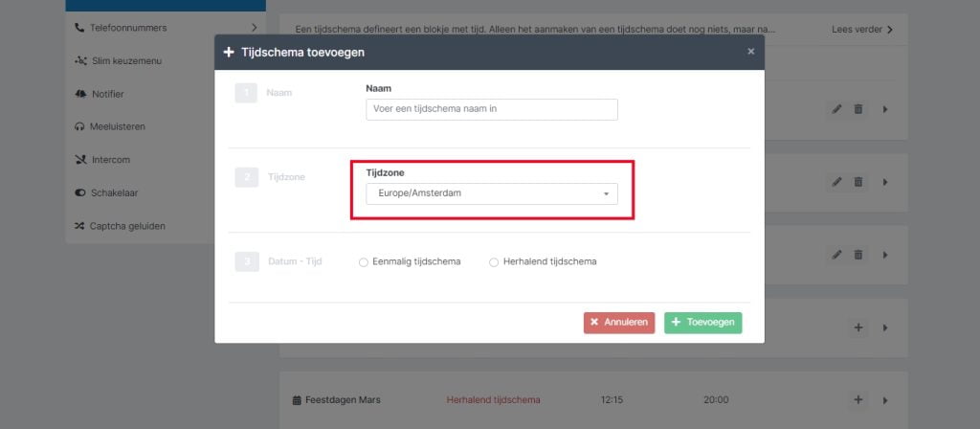This screenshot has width=980, height=429.
Task: Click the red Annuleren button
Action: click(619, 323)
